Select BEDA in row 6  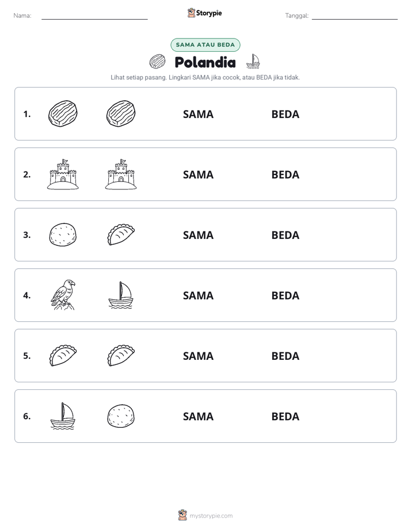pyautogui.click(x=285, y=416)
